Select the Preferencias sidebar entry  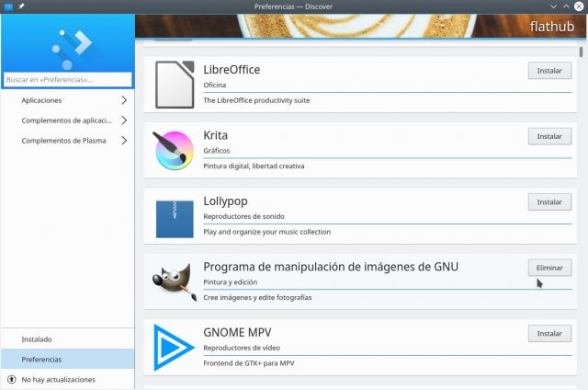coord(67,360)
